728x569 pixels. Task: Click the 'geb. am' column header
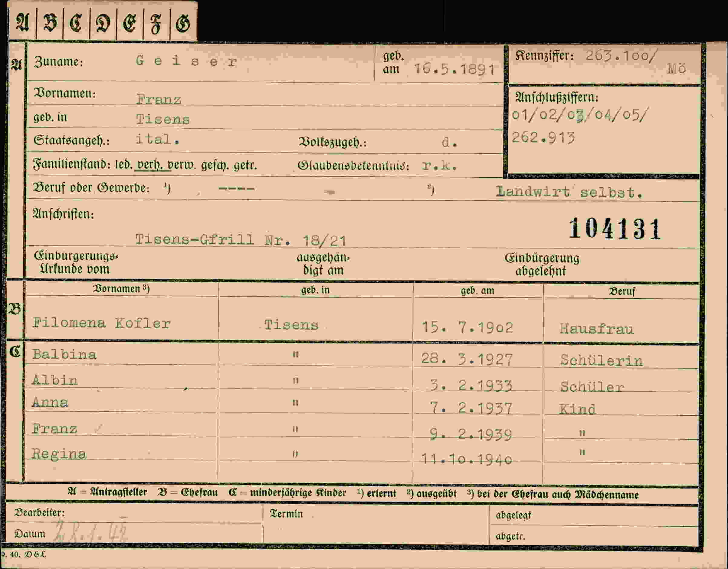click(x=477, y=291)
